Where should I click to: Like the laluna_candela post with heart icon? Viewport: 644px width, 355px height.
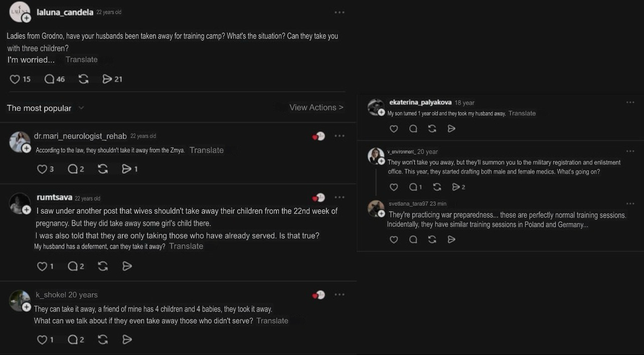[15, 79]
